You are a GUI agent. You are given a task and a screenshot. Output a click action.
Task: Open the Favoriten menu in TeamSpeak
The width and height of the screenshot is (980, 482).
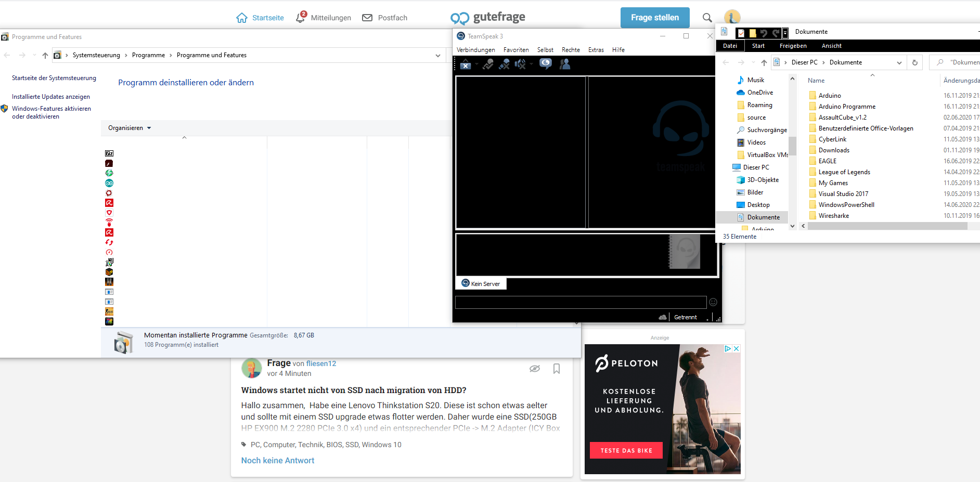click(516, 50)
